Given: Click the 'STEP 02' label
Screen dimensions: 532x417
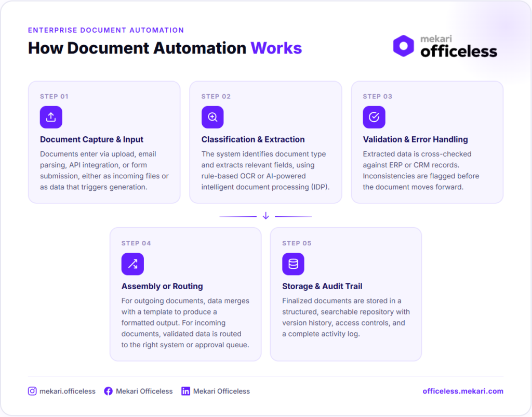Looking at the screenshot, I should click(216, 96).
